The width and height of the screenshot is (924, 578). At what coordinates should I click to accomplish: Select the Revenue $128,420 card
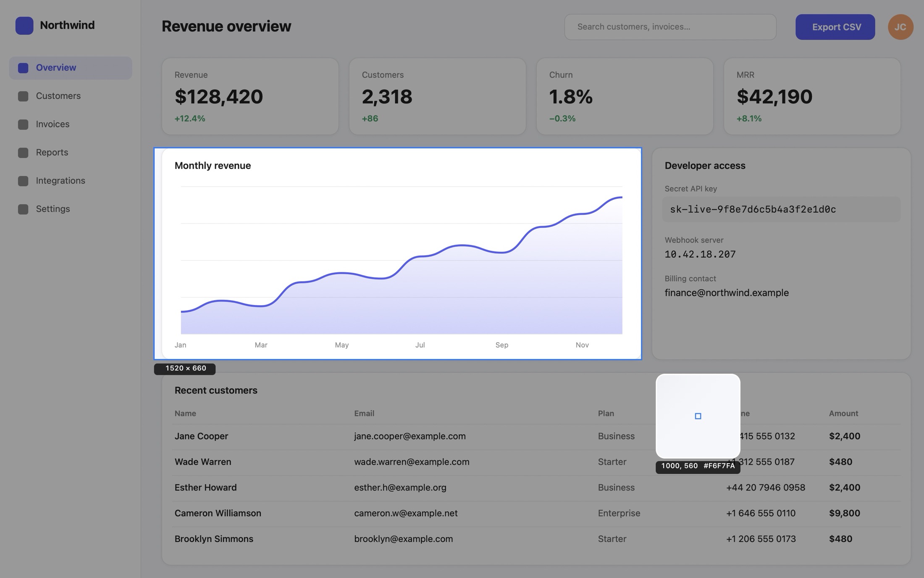250,96
